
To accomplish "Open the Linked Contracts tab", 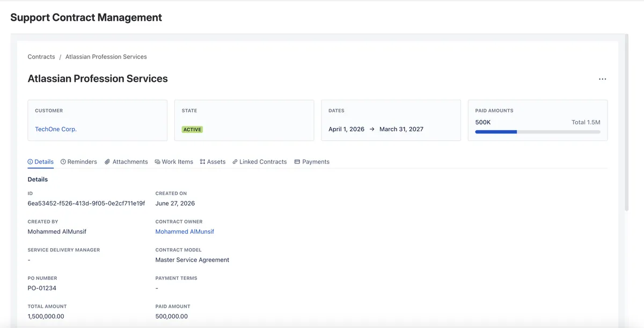I will coord(260,162).
